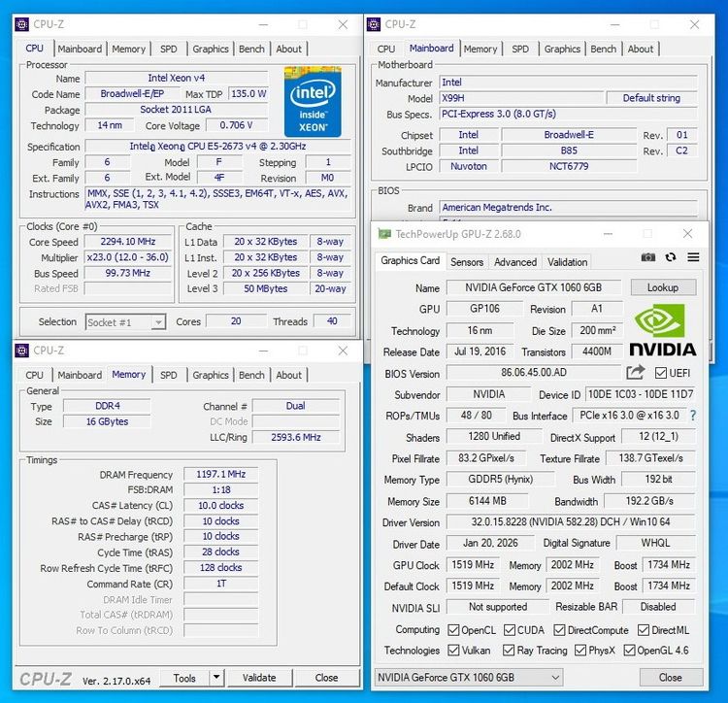Open the Socket #1 selection dropdown
Screen dimensions: 728x703
click(125, 321)
